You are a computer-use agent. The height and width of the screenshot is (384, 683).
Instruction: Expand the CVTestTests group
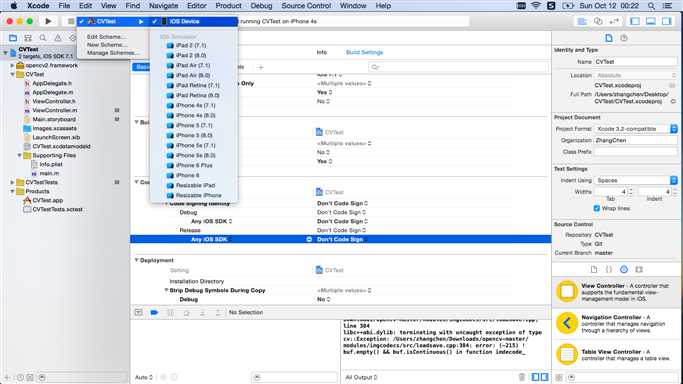13,182
